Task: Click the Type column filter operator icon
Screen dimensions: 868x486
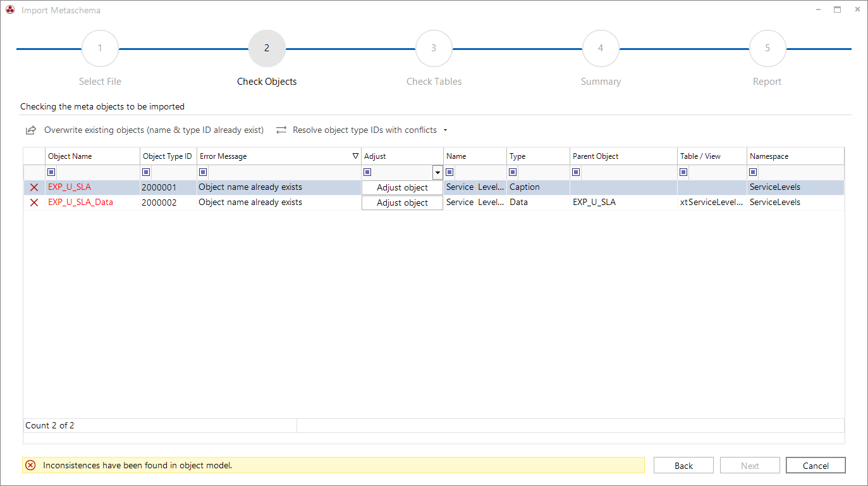Action: (513, 172)
